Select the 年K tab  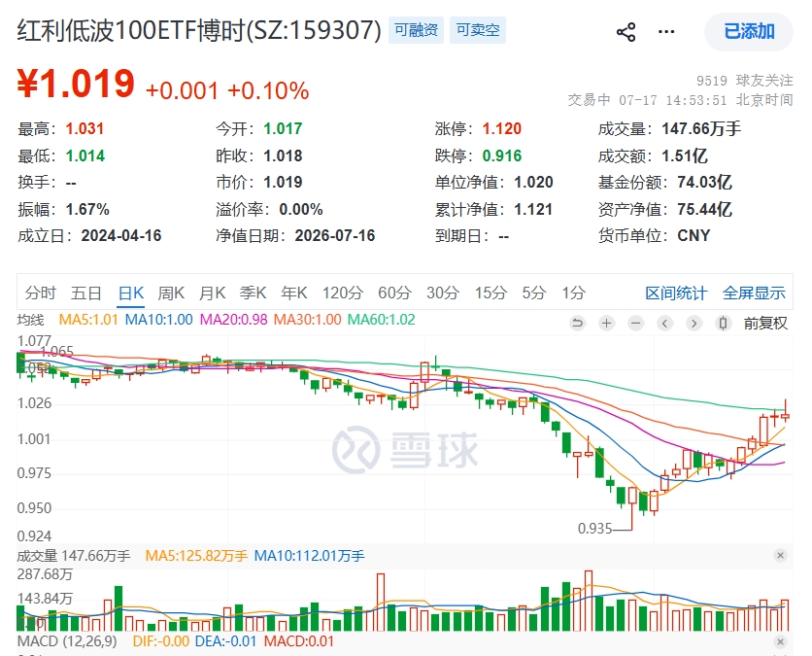[x=294, y=293]
